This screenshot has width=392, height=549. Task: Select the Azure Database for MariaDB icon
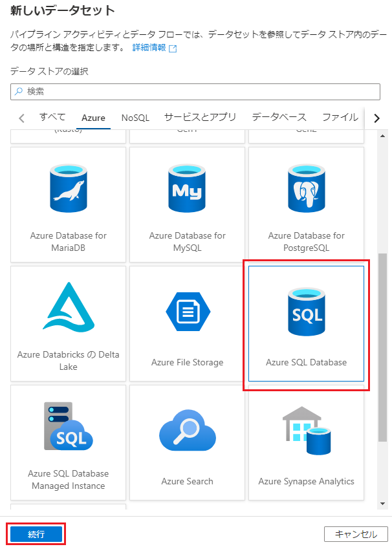pos(69,188)
